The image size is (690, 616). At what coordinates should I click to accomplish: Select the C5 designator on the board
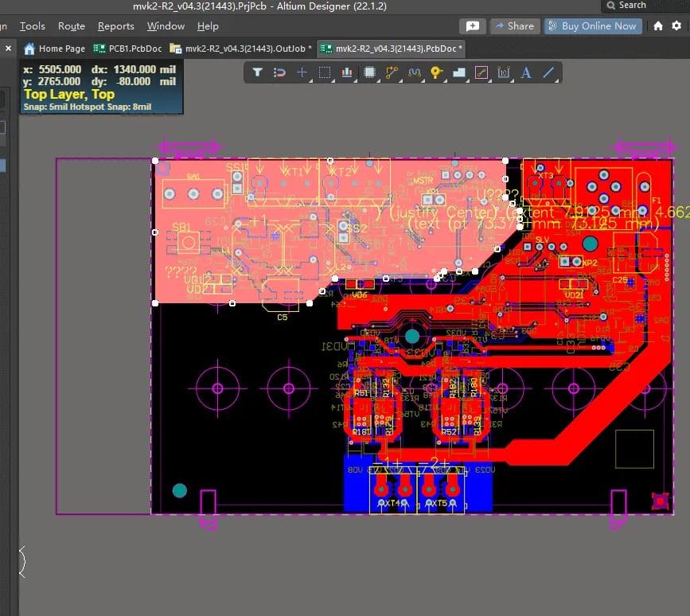pyautogui.click(x=282, y=318)
